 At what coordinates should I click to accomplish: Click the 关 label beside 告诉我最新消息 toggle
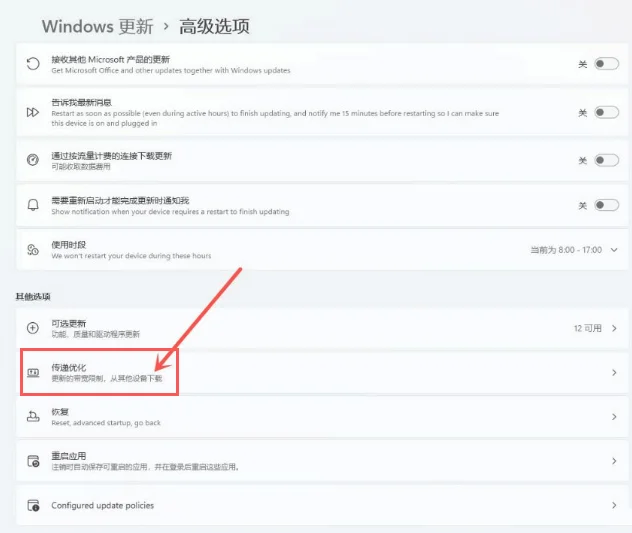click(x=583, y=113)
